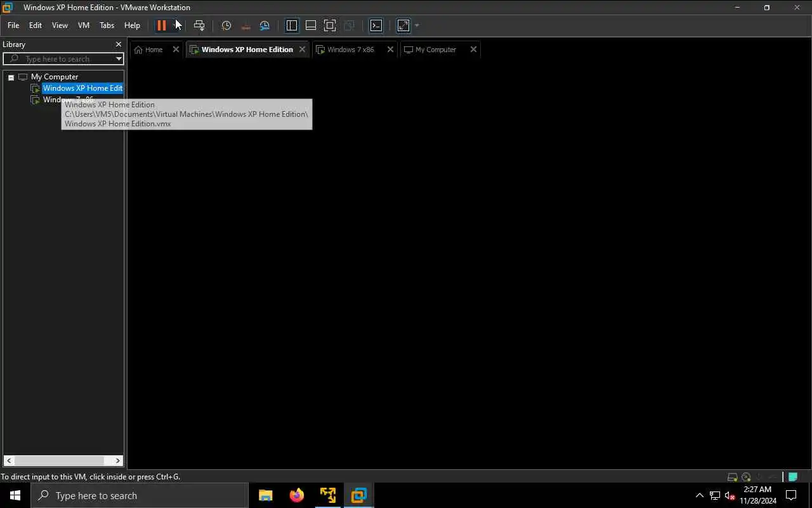Click the Unity mode icon

coord(349,25)
